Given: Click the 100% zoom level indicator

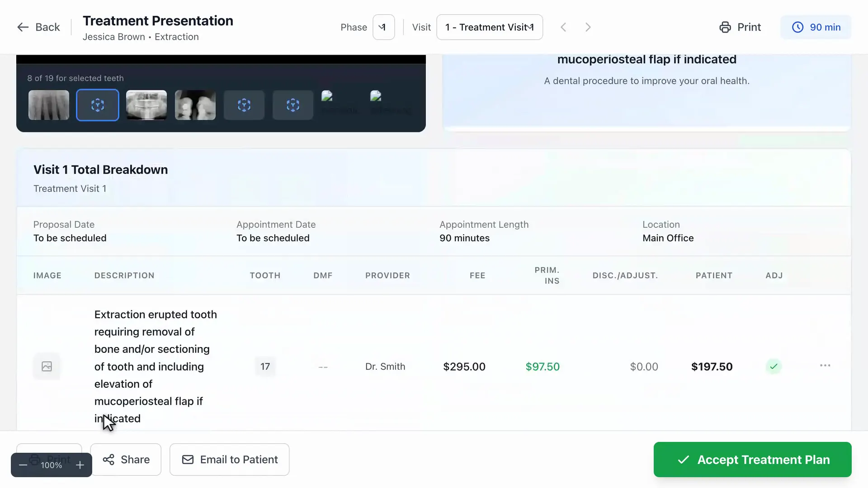Looking at the screenshot, I should pos(51,465).
